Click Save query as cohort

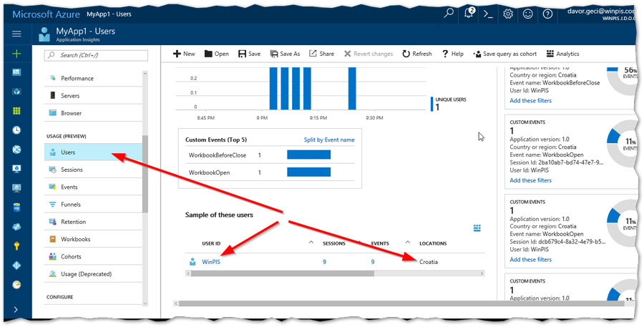click(505, 54)
